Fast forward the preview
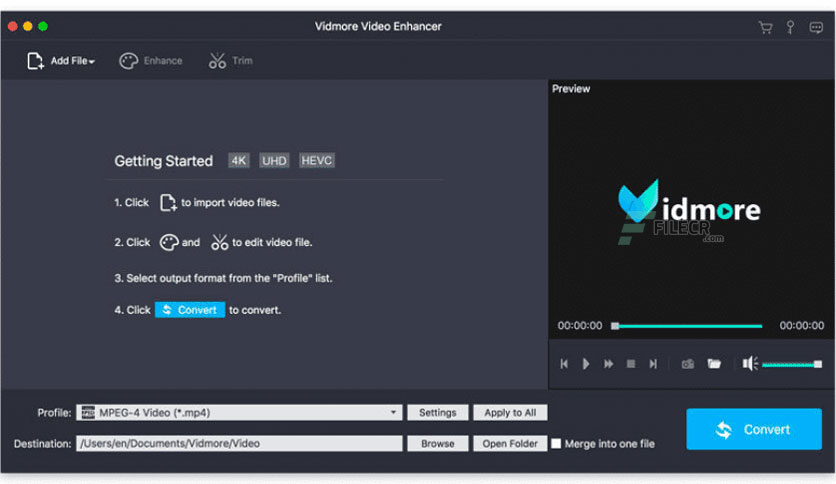Viewport: 836px width, 484px height. tap(608, 364)
